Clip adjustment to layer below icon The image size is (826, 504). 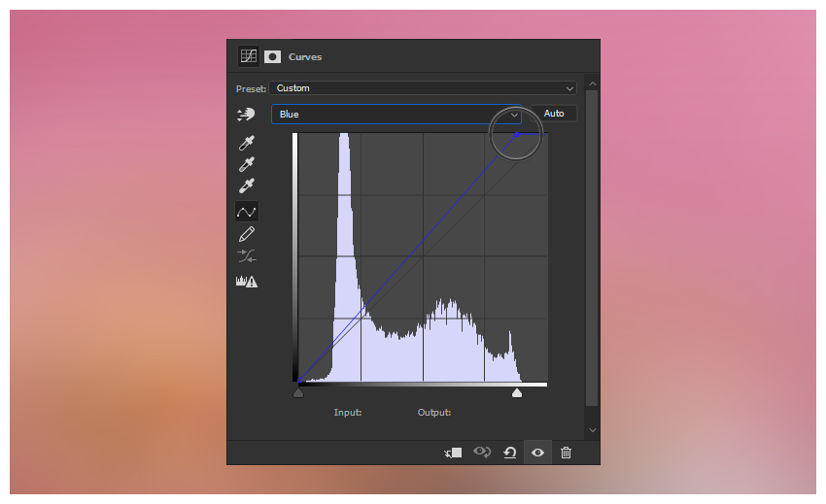[x=453, y=453]
